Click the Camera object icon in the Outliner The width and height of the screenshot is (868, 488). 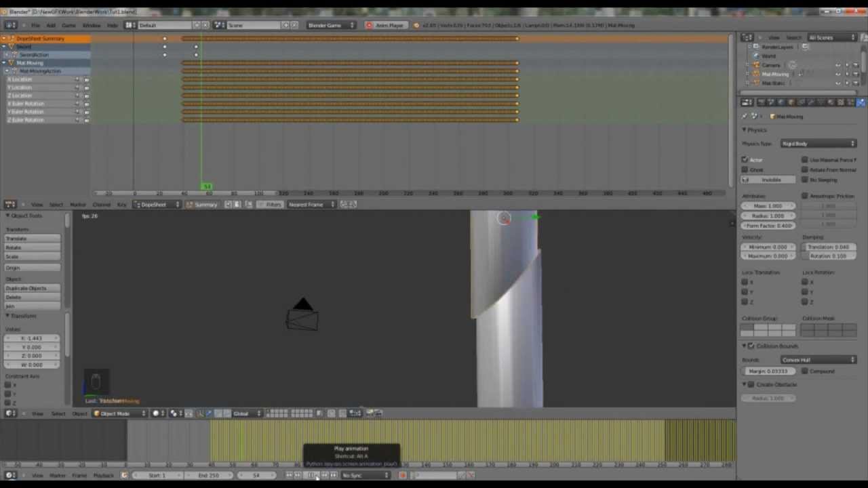[x=756, y=64]
